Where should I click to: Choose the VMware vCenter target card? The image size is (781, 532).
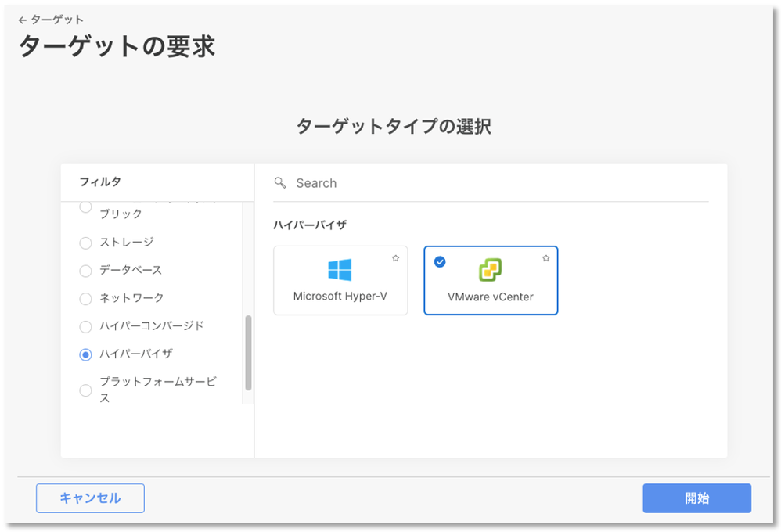pyautogui.click(x=491, y=280)
